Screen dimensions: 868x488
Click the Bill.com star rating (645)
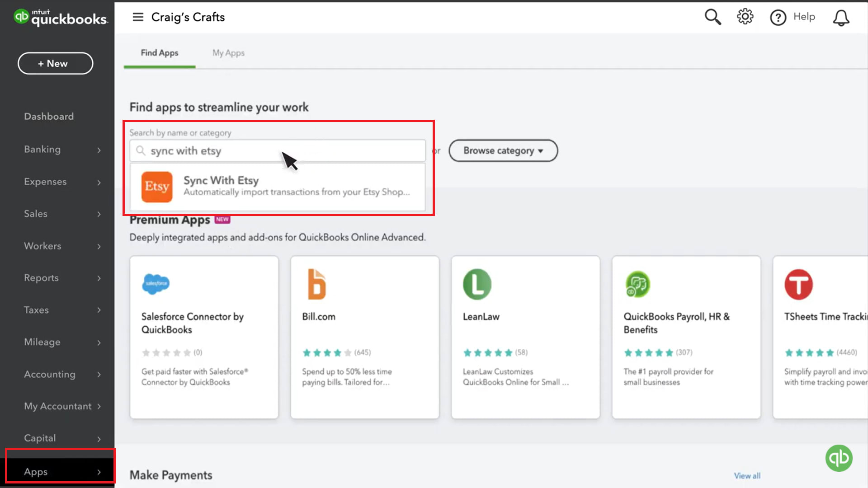click(336, 352)
